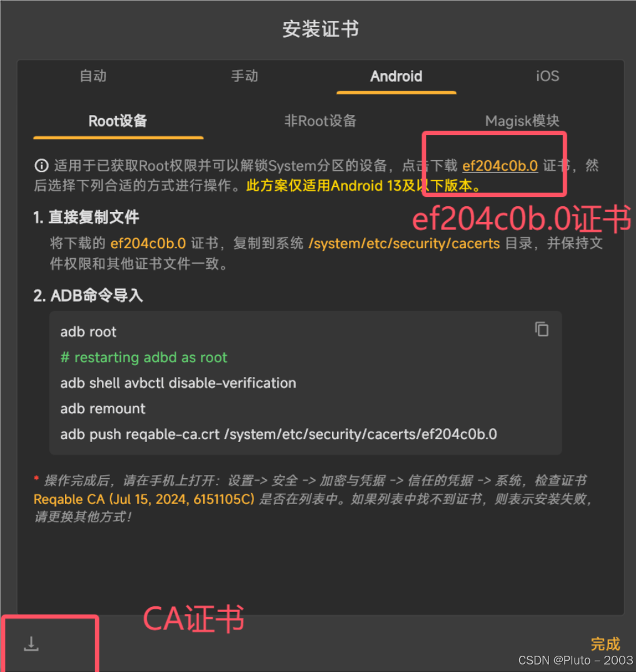636x672 pixels.
Task: Click the Reqable CA certificate name text
Action: click(144, 499)
